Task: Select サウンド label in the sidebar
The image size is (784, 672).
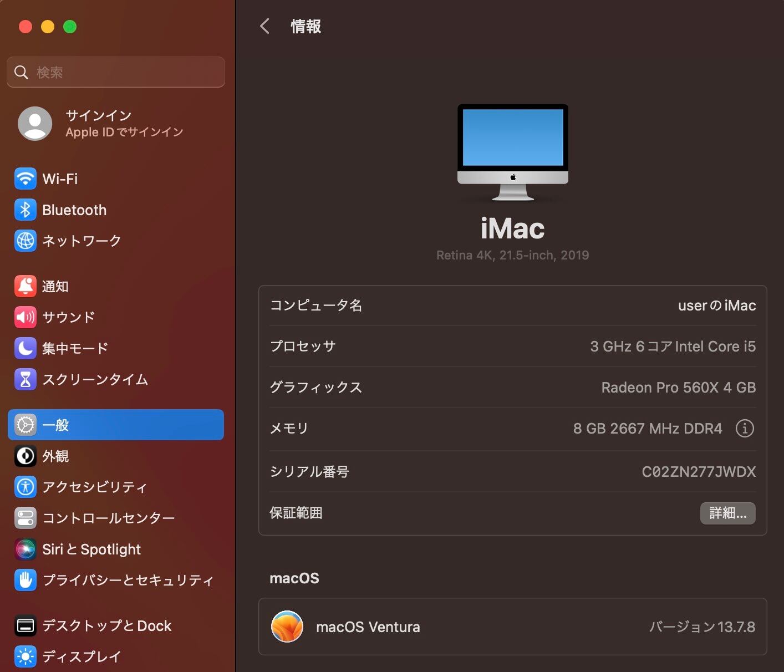Action: tap(69, 317)
